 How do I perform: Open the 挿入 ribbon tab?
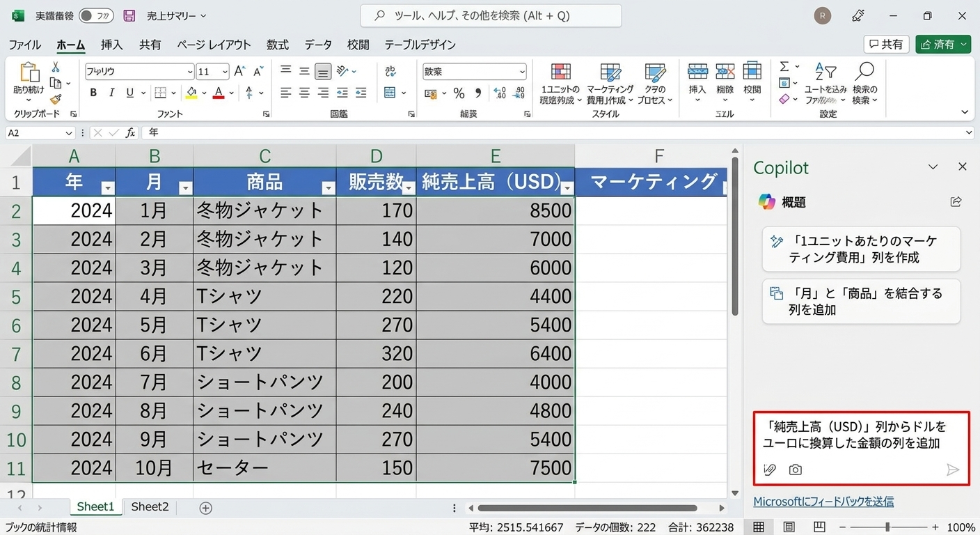(x=111, y=45)
